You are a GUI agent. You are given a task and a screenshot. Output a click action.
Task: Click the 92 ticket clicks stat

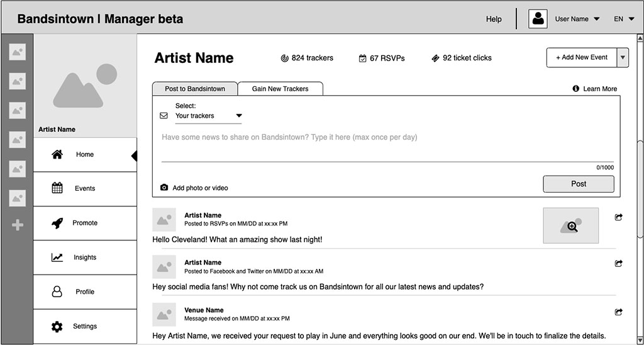tap(461, 59)
